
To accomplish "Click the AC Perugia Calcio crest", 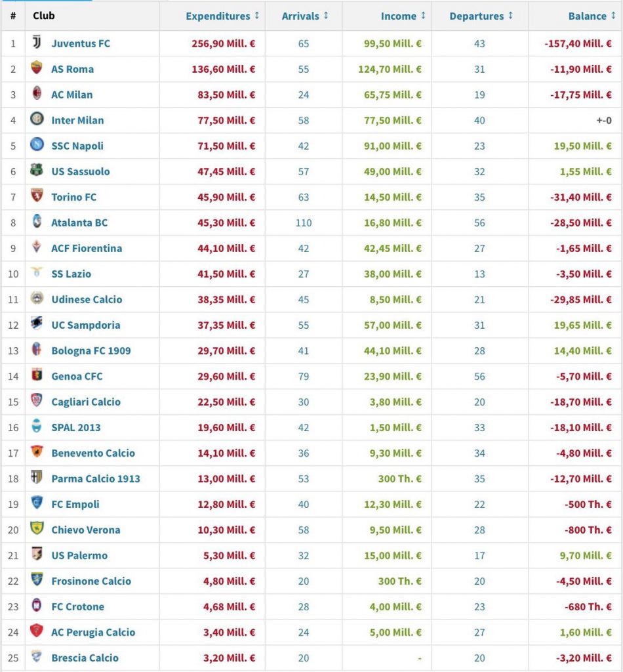I will point(37,631).
